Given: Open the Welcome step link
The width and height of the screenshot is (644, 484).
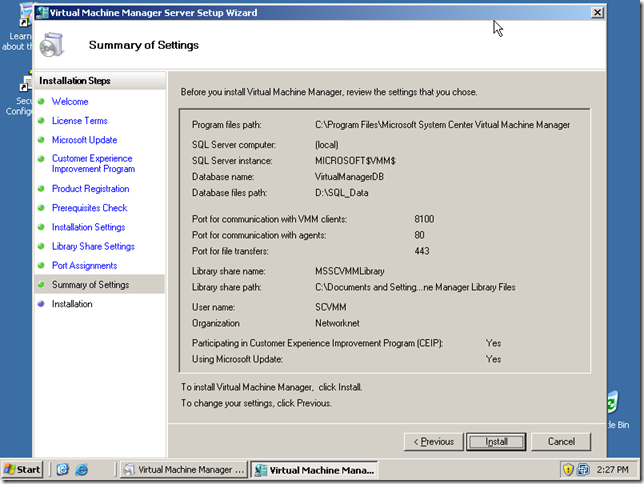Looking at the screenshot, I should pyautogui.click(x=70, y=101).
